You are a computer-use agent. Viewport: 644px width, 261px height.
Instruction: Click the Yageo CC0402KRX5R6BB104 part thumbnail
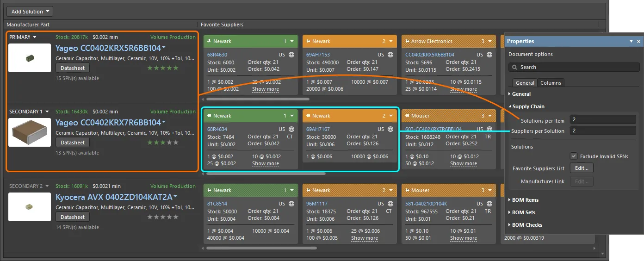click(30, 58)
